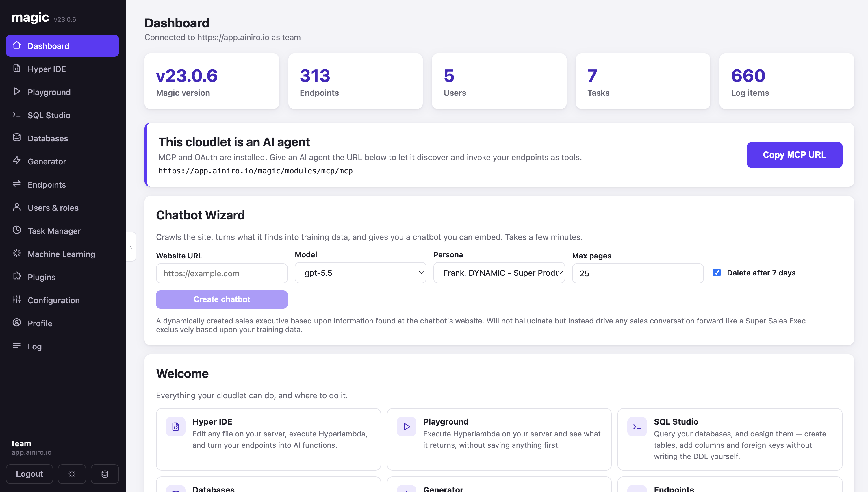Click the Hyper IDE card icon in Welcome

pyautogui.click(x=176, y=427)
